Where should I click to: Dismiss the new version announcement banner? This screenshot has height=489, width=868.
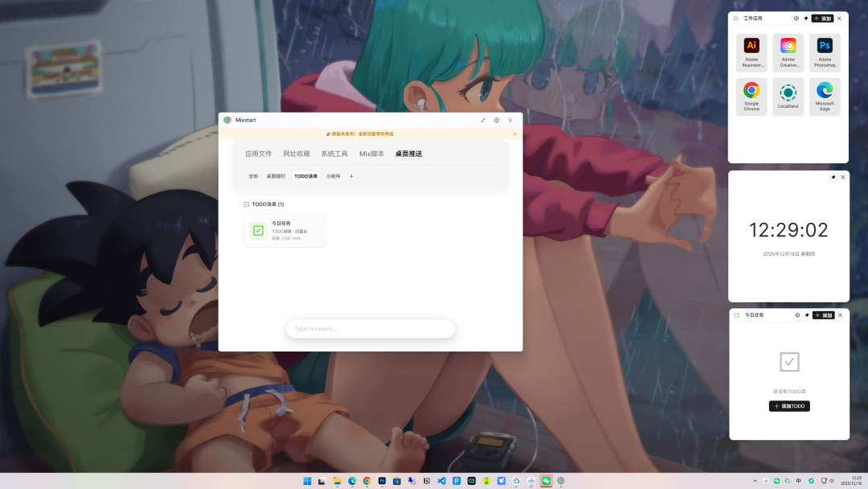pyautogui.click(x=514, y=134)
